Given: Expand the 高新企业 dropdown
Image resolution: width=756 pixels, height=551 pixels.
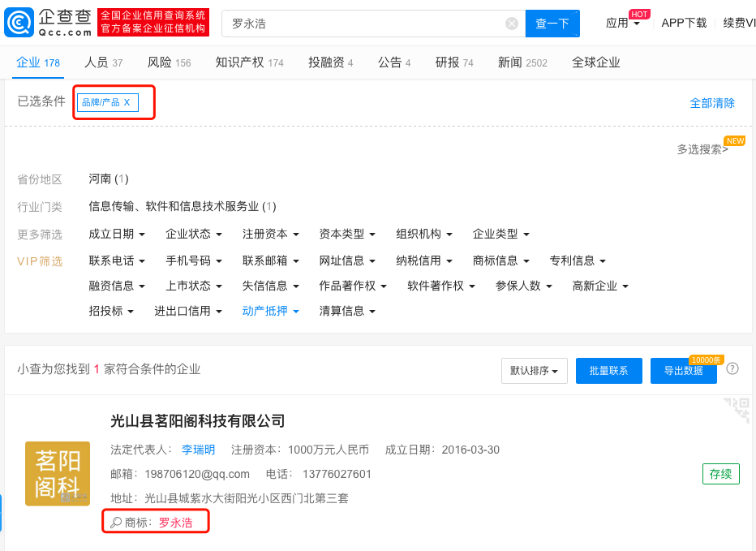Looking at the screenshot, I should click(x=600, y=286).
